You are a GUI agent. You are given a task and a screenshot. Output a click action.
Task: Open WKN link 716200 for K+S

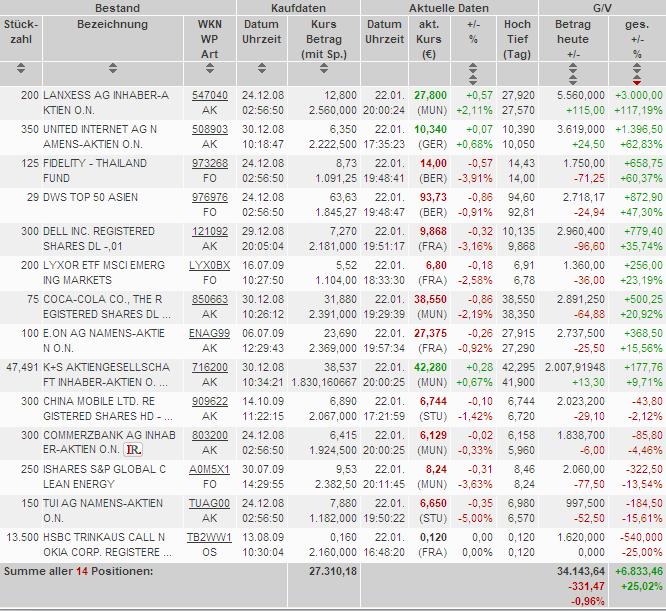click(210, 367)
